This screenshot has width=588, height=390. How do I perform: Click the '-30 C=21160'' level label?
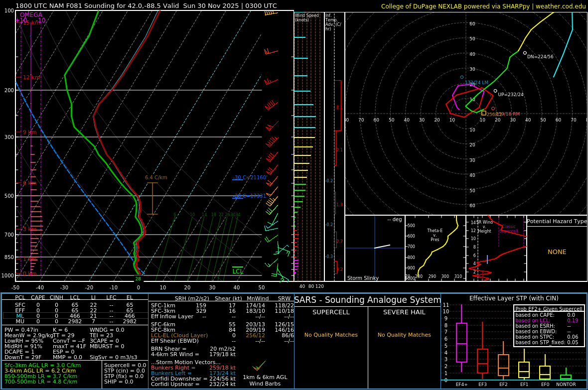coord(250,177)
